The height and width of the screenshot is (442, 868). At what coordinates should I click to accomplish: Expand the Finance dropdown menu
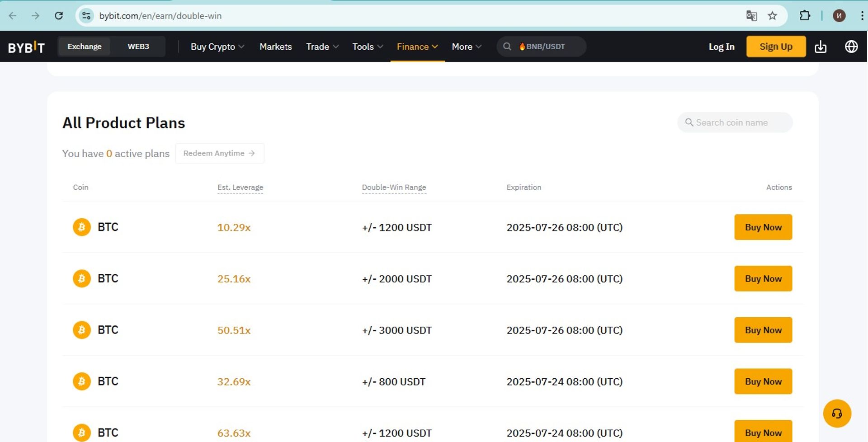(417, 47)
